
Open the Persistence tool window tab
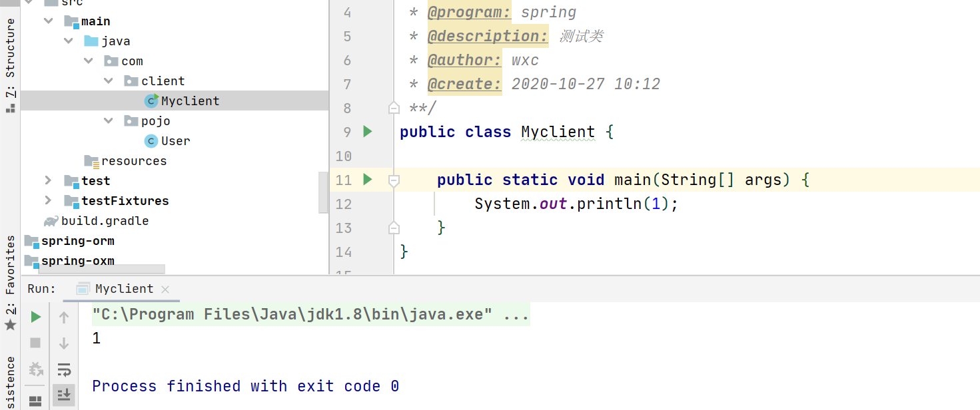click(x=10, y=383)
